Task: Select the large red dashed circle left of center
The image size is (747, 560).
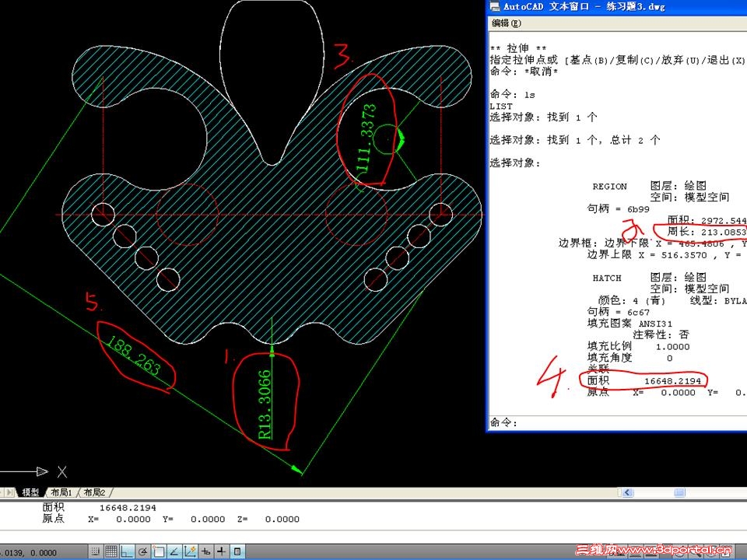Action: 188,215
